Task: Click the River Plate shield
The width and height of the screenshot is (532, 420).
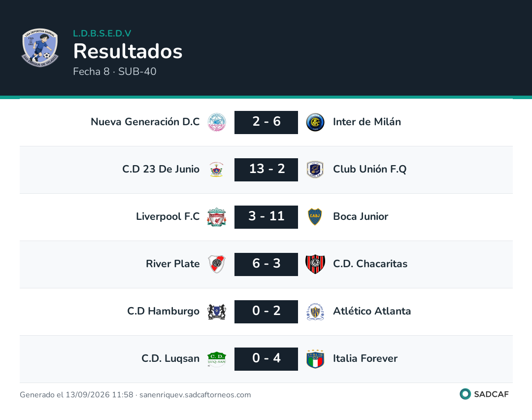Action: click(x=216, y=264)
